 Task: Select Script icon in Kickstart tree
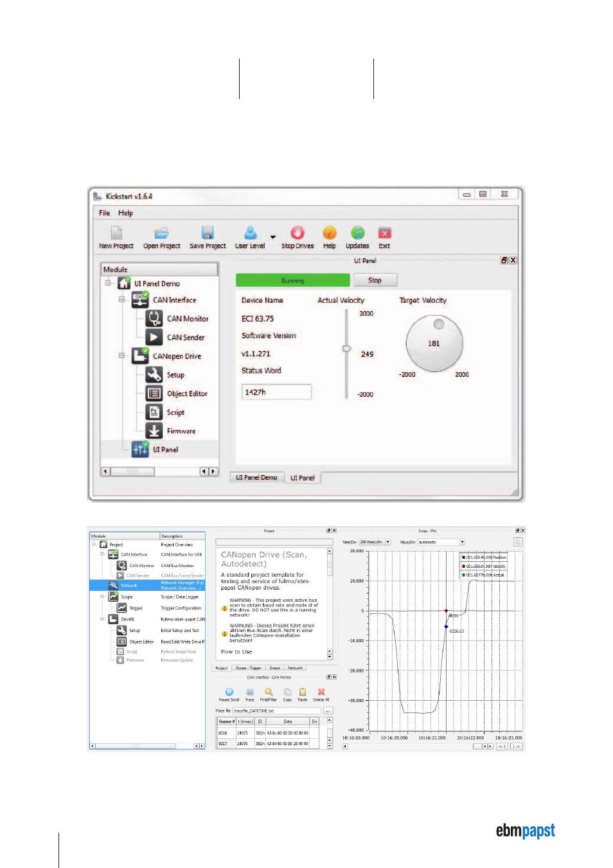pyautogui.click(x=154, y=412)
